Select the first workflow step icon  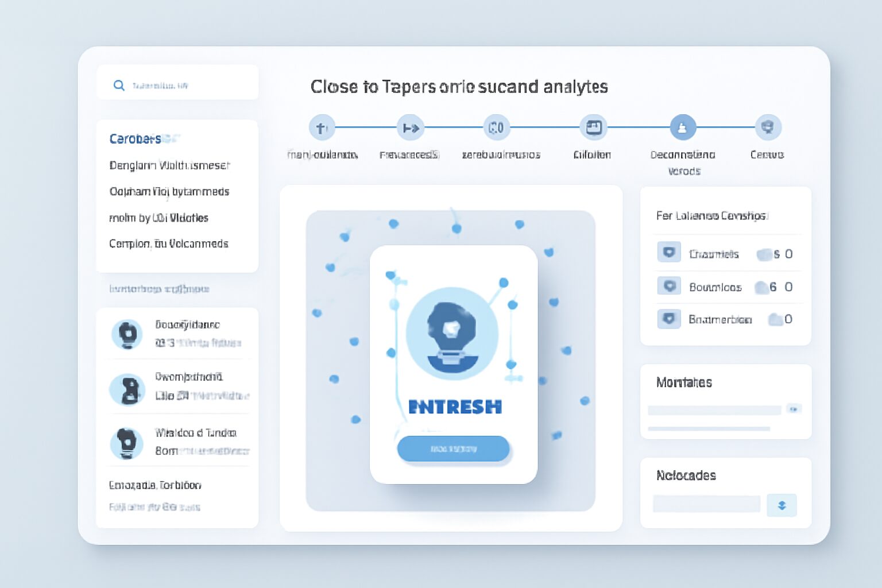point(322,127)
